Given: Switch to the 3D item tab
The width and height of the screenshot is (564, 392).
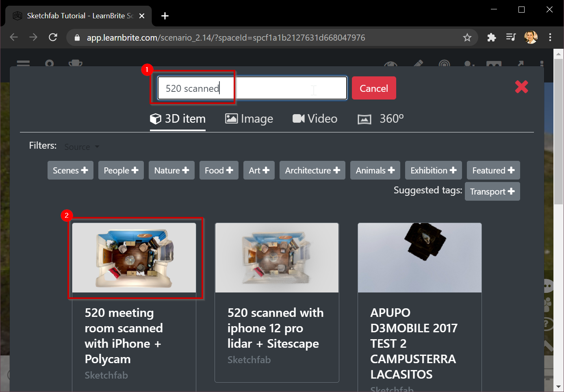Looking at the screenshot, I should pyautogui.click(x=178, y=119).
